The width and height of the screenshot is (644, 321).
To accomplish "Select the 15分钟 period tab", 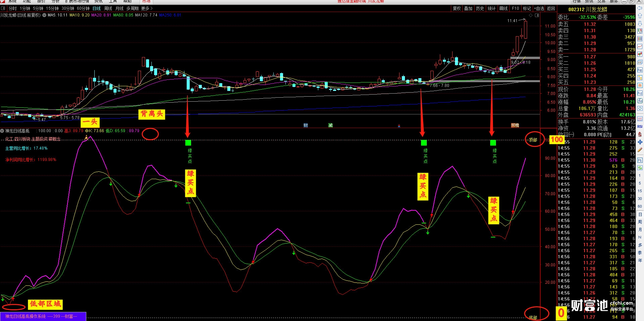I will coord(52,8).
